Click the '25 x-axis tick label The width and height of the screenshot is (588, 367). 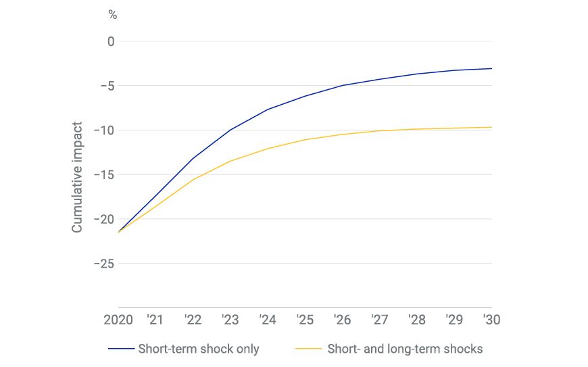[305, 318]
